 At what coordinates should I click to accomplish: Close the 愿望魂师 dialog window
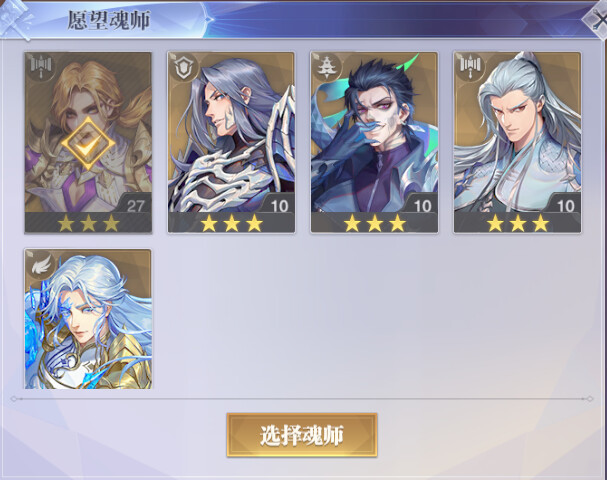(597, 20)
